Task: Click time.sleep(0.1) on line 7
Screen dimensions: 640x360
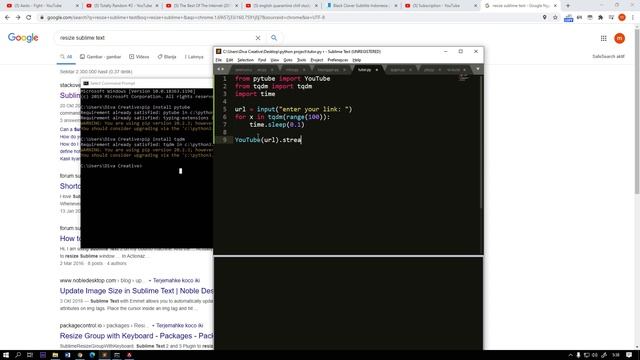Action: pos(277,125)
